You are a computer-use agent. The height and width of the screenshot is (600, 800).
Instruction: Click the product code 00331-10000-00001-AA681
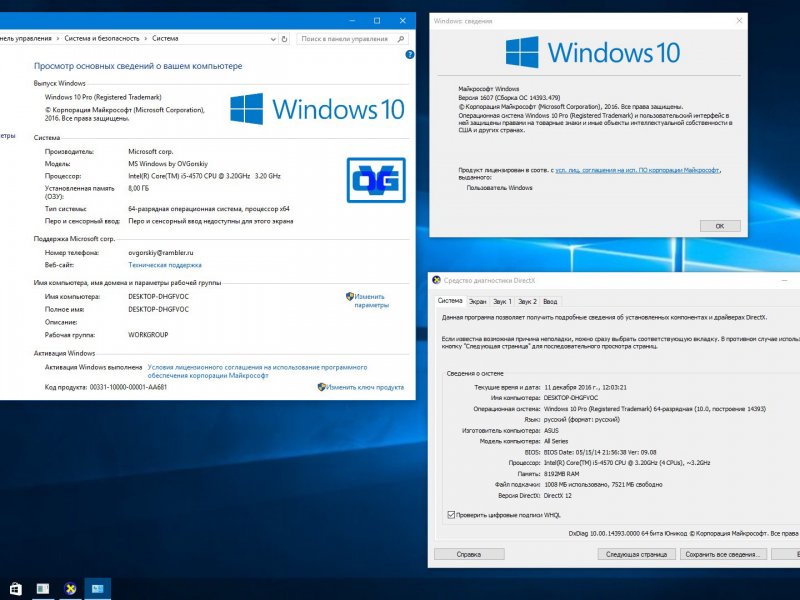(x=128, y=387)
